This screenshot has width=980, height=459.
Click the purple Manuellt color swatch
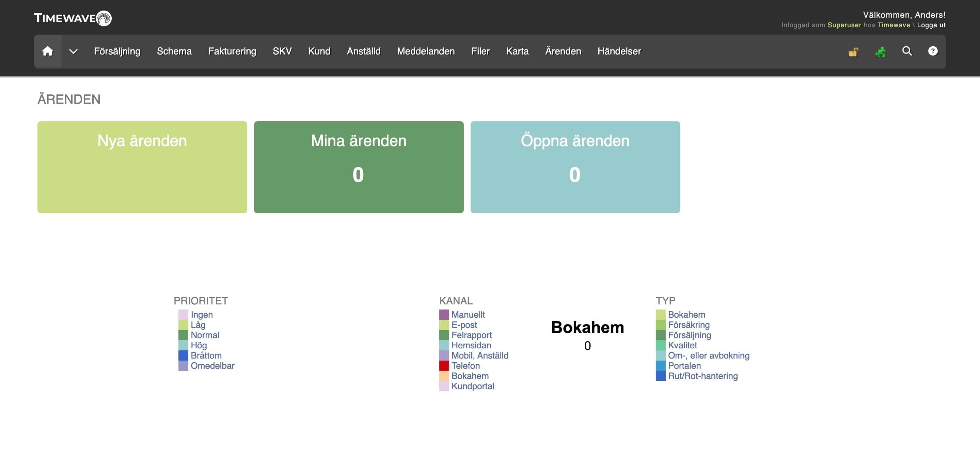pos(444,315)
